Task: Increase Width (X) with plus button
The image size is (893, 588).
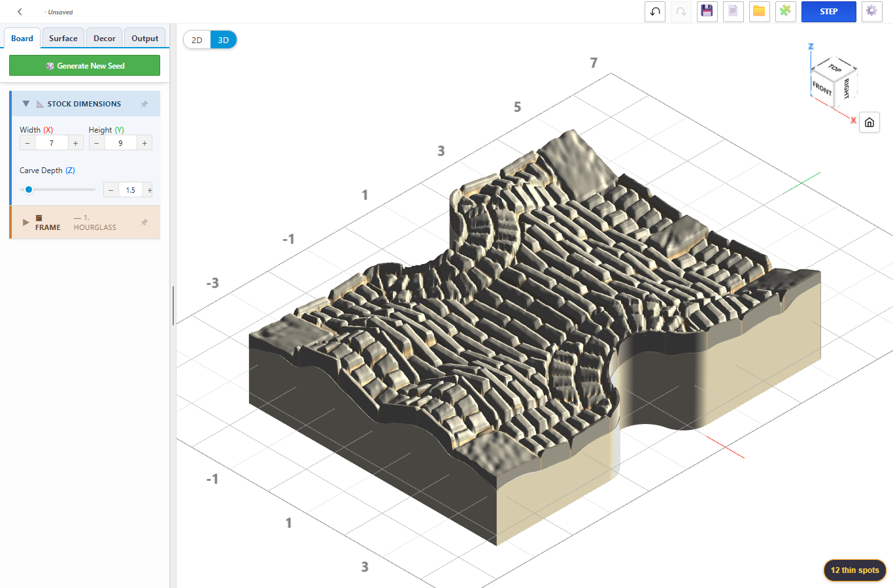Action: [76, 143]
